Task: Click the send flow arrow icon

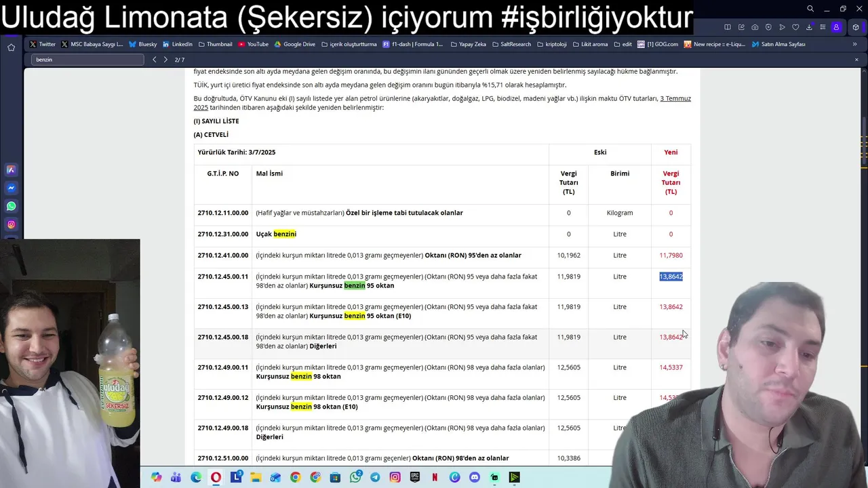Action: click(x=782, y=27)
